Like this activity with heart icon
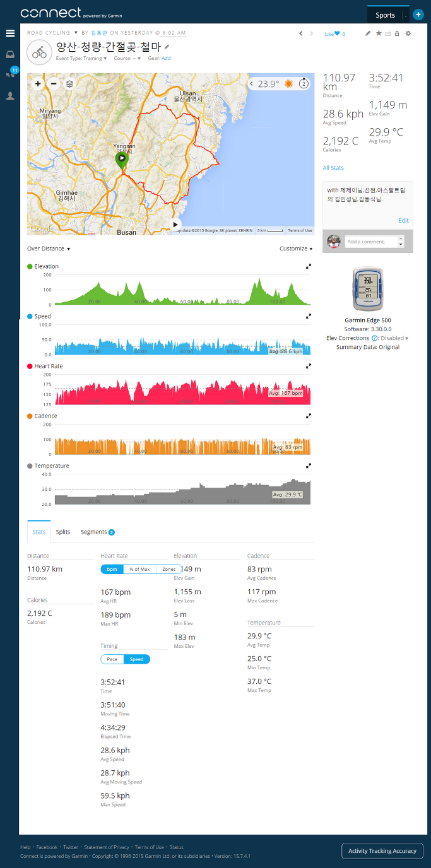This screenshot has height=868, width=431. click(337, 34)
